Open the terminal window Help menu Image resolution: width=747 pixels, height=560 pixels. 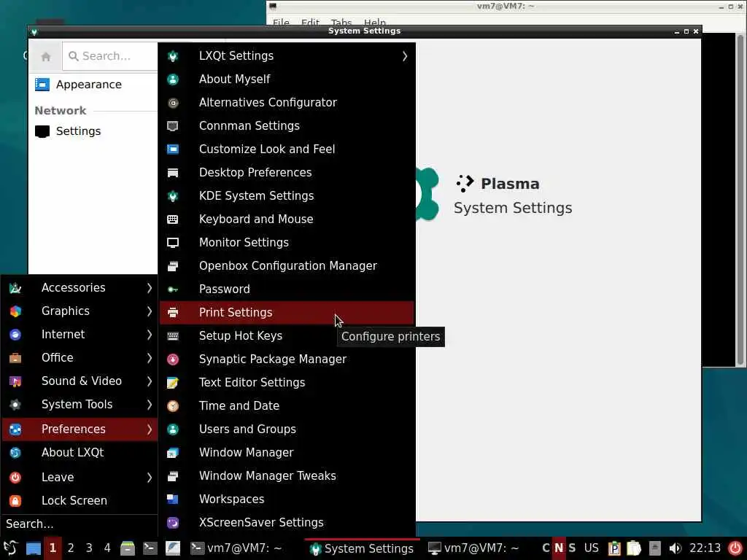(375, 22)
